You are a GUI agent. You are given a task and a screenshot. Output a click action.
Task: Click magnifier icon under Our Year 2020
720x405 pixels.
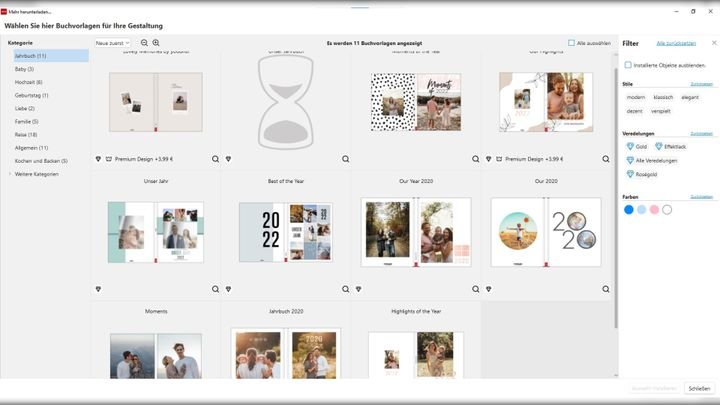click(x=475, y=288)
